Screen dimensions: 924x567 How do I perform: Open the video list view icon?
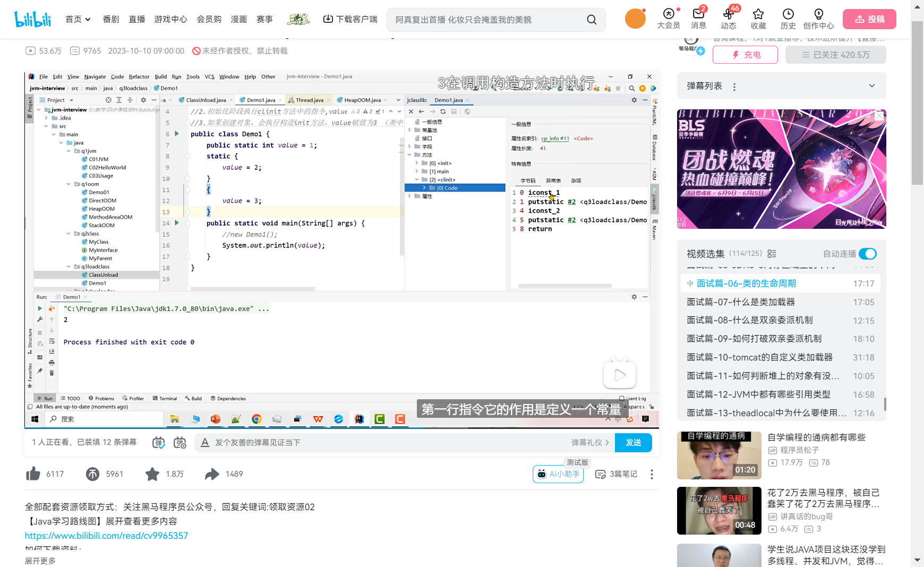click(772, 254)
